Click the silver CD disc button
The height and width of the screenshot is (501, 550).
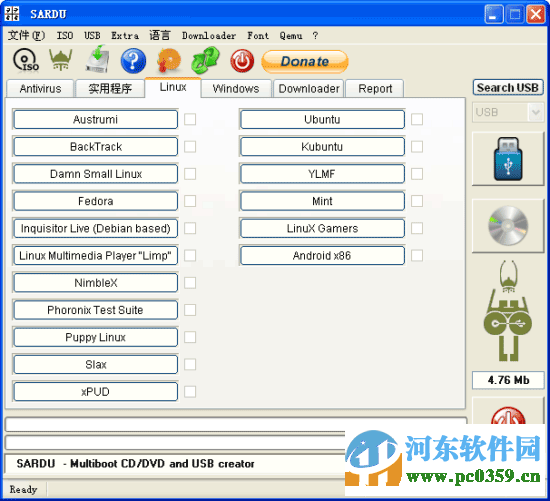(508, 226)
